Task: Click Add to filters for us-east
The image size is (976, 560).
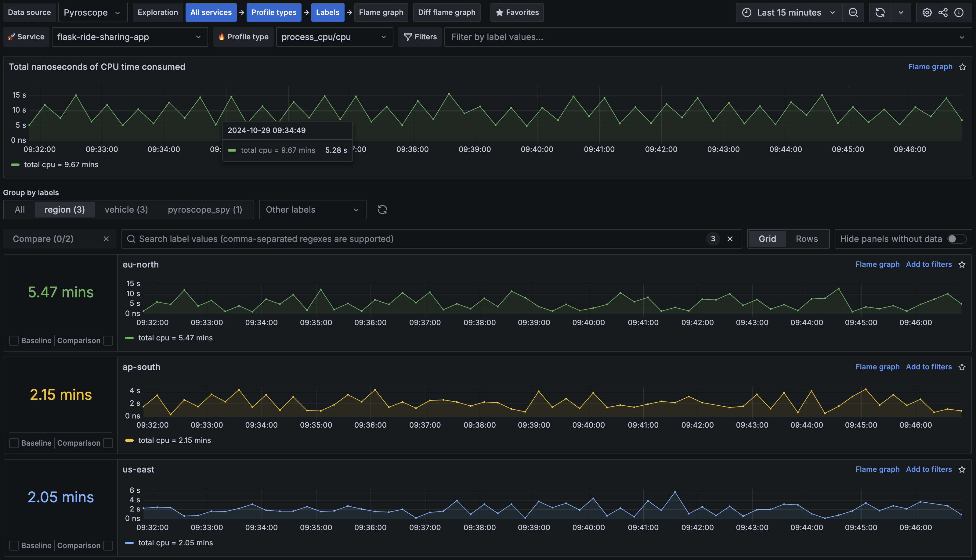Action: point(928,469)
